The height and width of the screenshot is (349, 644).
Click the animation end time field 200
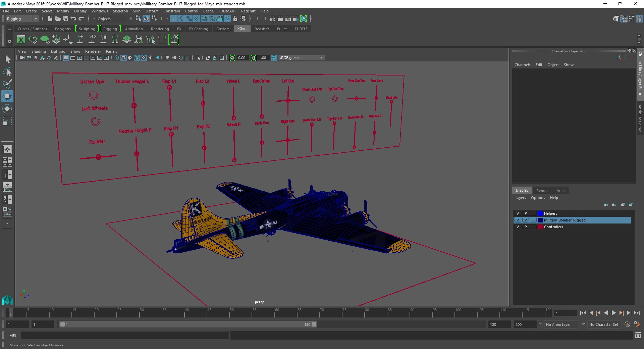tap(525, 325)
